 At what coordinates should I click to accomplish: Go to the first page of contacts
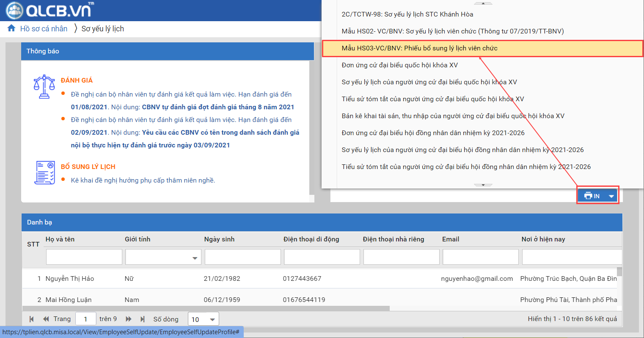coord(31,319)
